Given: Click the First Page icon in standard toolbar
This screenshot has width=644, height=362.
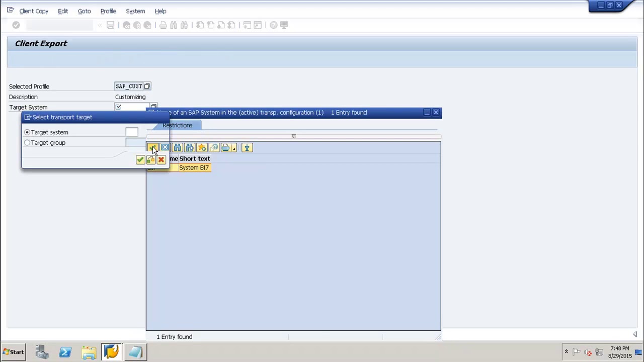Looking at the screenshot, I should pyautogui.click(x=200, y=25).
